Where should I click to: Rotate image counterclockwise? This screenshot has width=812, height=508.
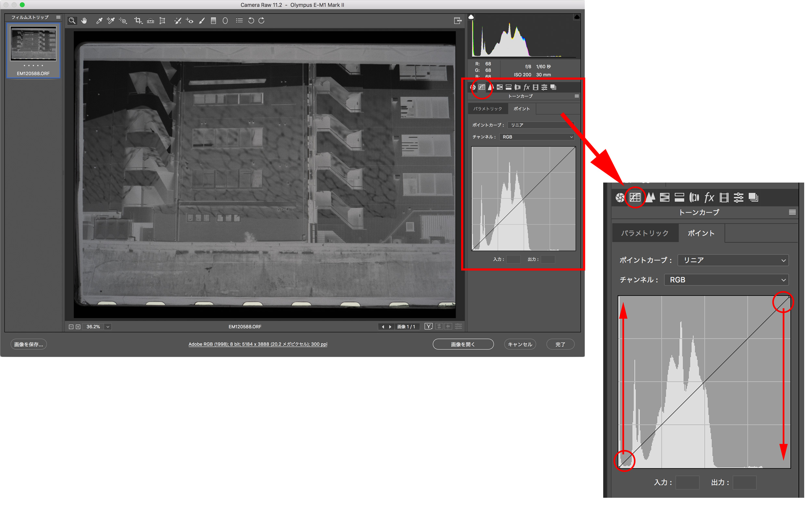(x=251, y=21)
